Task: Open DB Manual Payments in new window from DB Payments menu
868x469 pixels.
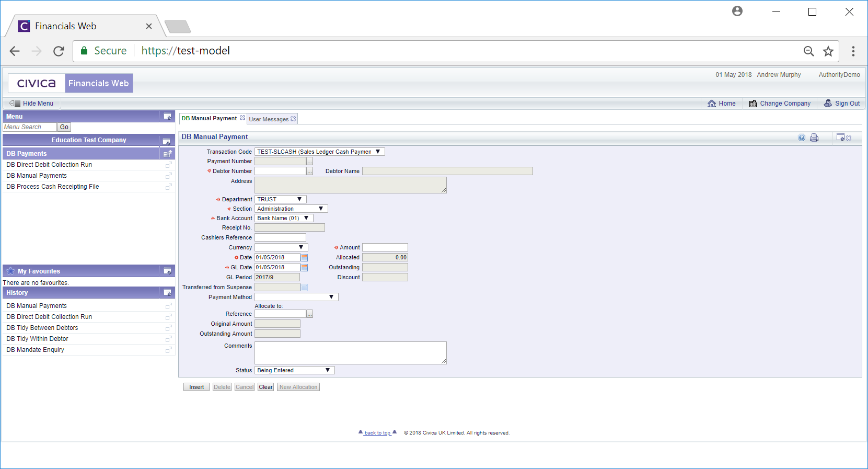Action: click(168, 176)
